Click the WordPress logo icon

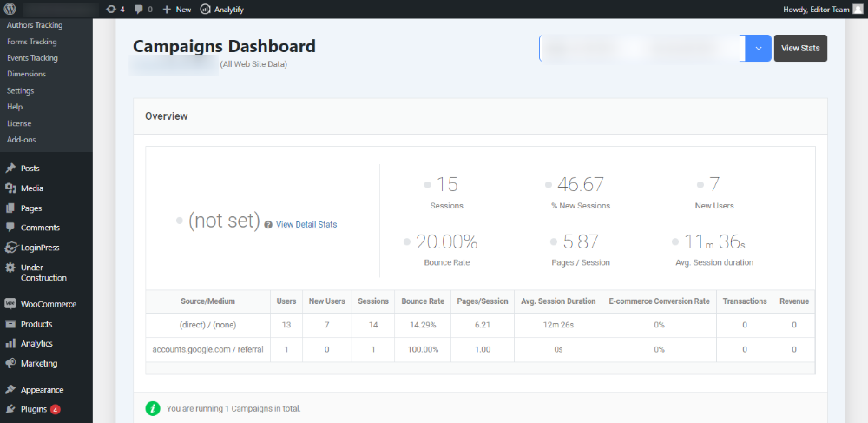[x=10, y=9]
